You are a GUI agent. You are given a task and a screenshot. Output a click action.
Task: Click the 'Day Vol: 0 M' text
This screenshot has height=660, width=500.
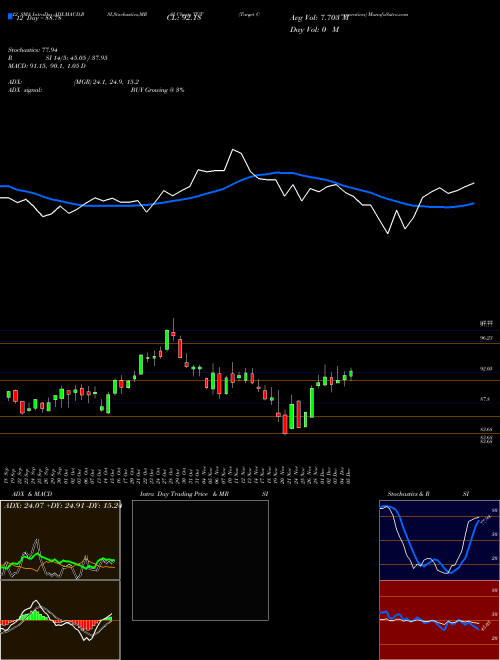pyautogui.click(x=314, y=30)
